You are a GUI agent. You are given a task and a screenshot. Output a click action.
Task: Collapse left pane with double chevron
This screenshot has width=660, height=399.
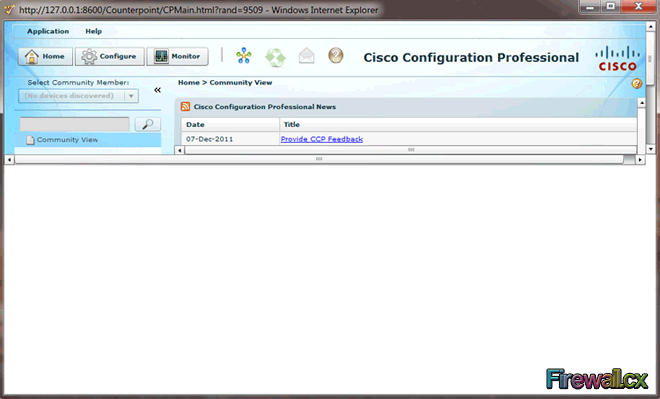[x=157, y=90]
